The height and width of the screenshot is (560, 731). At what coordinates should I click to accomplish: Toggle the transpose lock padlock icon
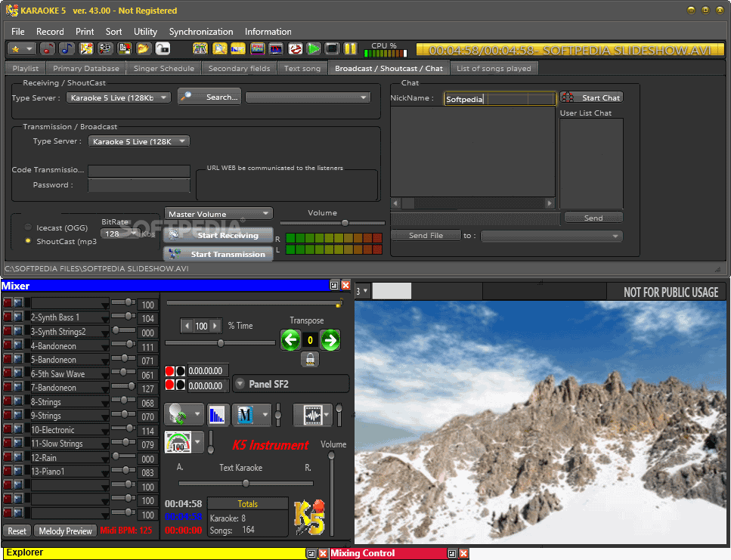310,359
